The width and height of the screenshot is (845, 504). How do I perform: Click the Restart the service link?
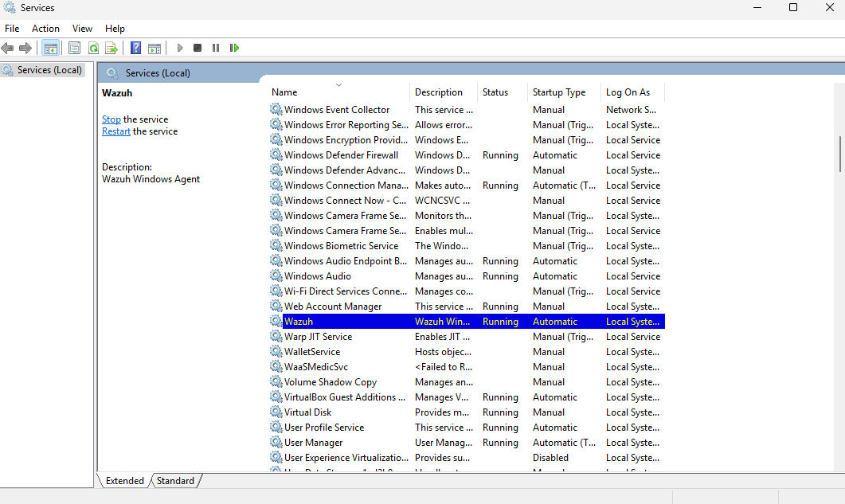pyautogui.click(x=116, y=131)
